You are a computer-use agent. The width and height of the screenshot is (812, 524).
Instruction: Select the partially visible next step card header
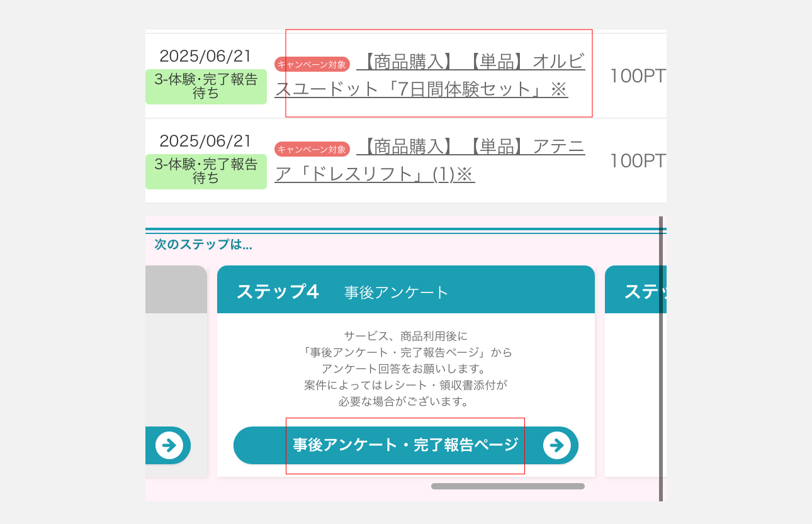pyautogui.click(x=636, y=289)
